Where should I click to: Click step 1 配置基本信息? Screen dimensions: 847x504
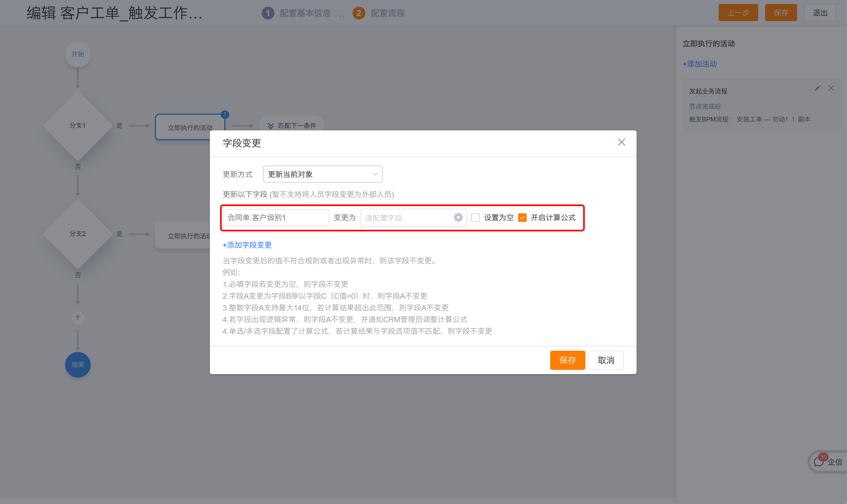pos(296,13)
